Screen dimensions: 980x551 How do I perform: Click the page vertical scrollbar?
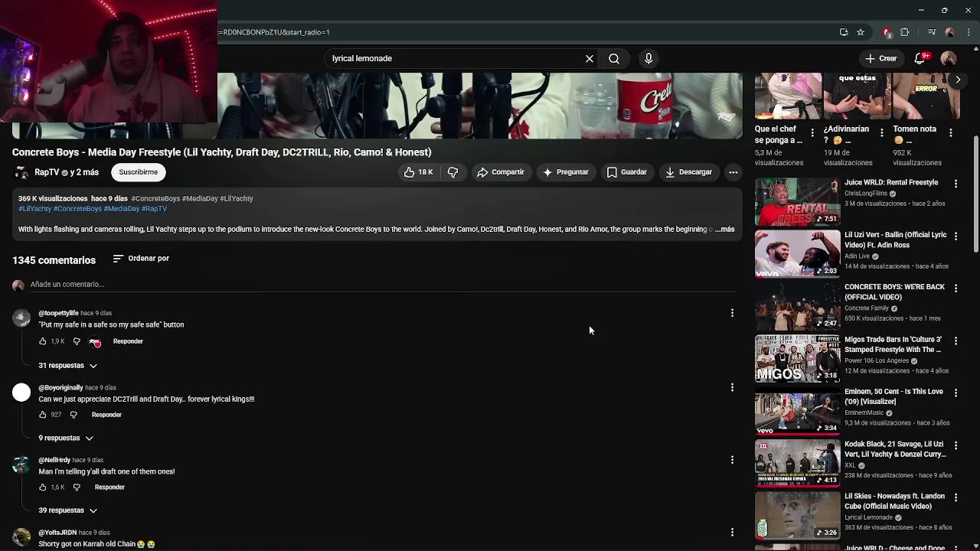click(x=976, y=194)
